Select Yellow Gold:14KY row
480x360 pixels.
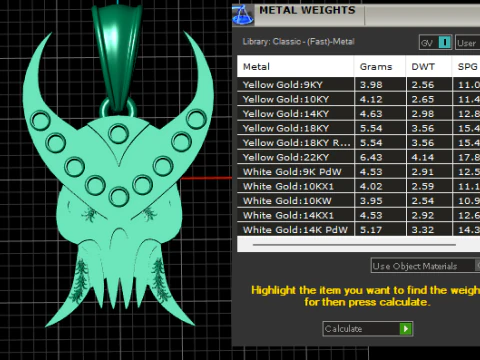(359, 114)
